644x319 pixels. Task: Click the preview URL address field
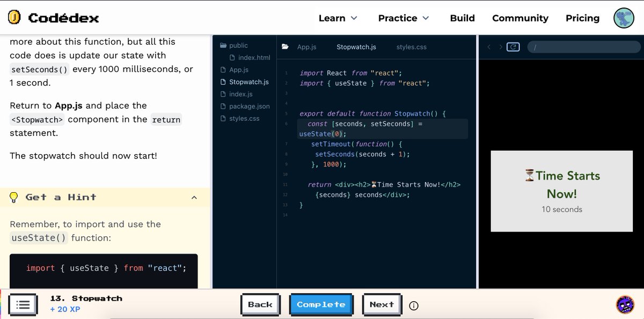[584, 47]
